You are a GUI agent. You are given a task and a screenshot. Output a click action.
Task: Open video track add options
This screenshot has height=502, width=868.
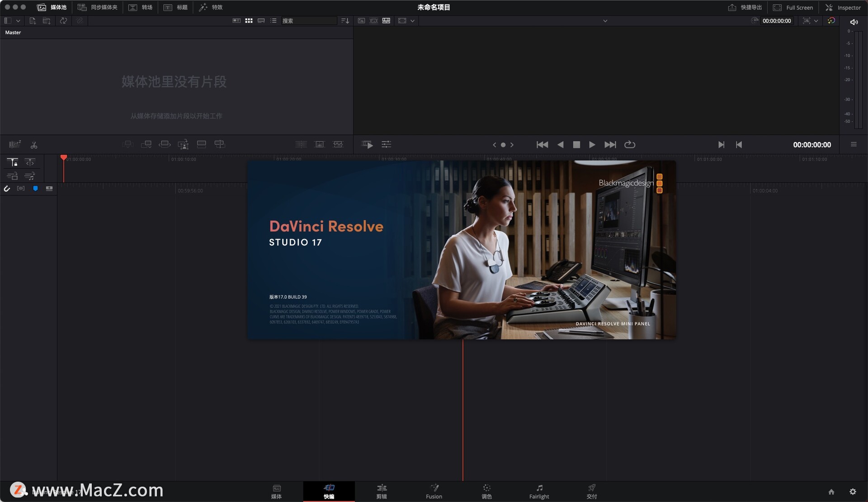[12, 176]
